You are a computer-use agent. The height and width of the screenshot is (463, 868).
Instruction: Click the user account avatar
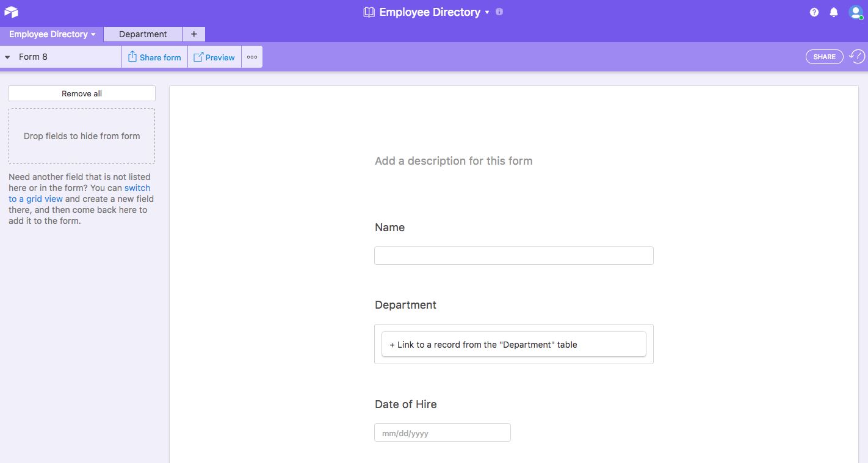(855, 12)
